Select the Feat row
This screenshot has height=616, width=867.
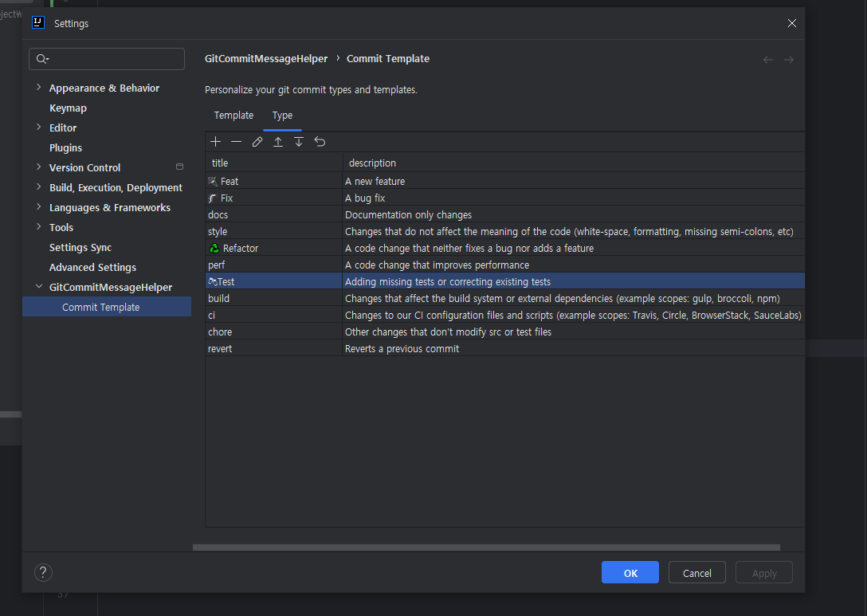505,181
